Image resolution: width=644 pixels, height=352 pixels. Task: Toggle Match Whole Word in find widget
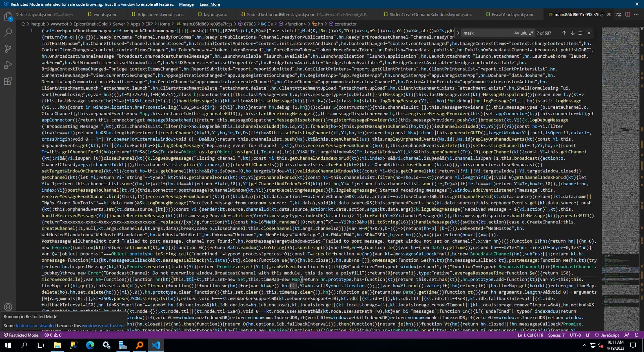524,33
